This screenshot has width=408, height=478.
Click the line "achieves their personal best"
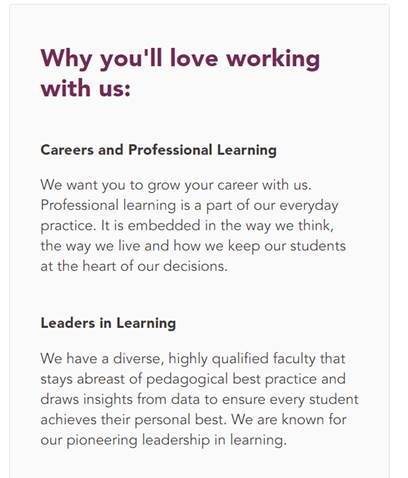(x=193, y=420)
